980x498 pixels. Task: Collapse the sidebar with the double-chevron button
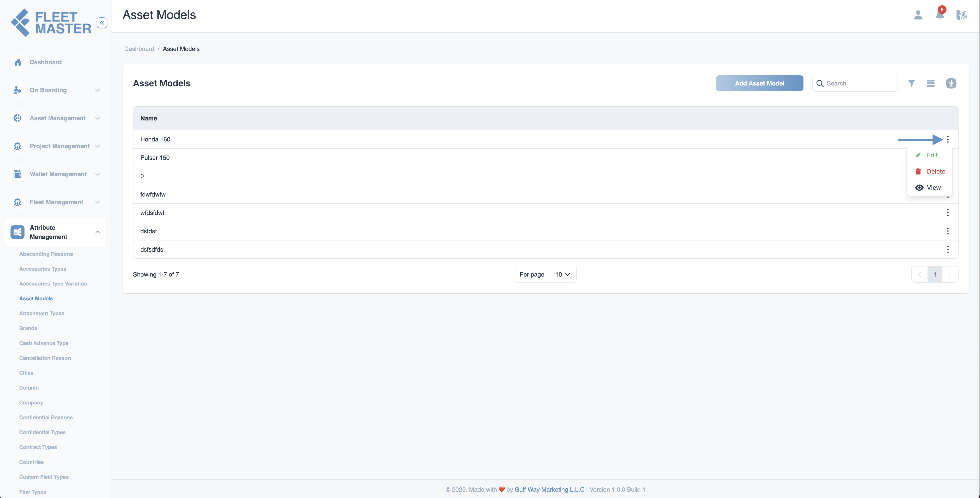coord(102,23)
